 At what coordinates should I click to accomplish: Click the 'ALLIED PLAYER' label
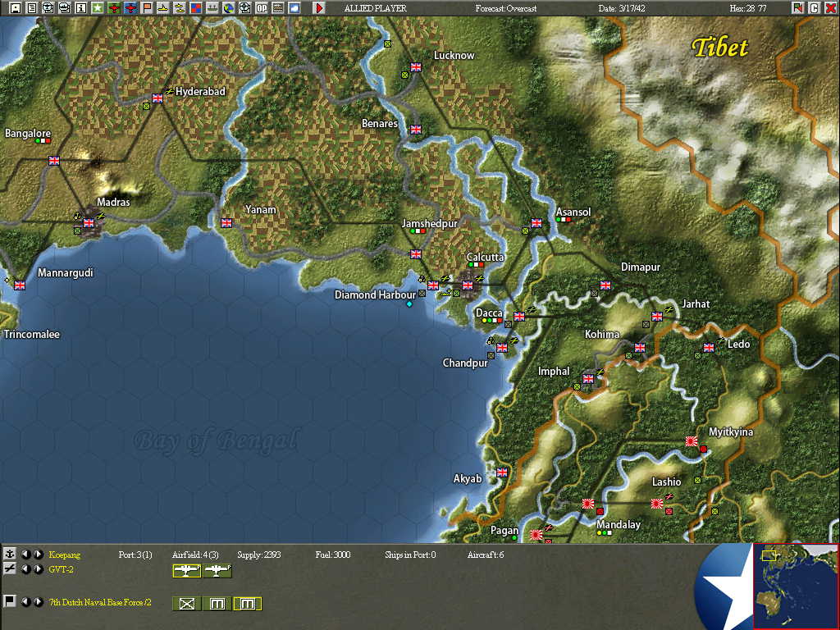(x=375, y=8)
